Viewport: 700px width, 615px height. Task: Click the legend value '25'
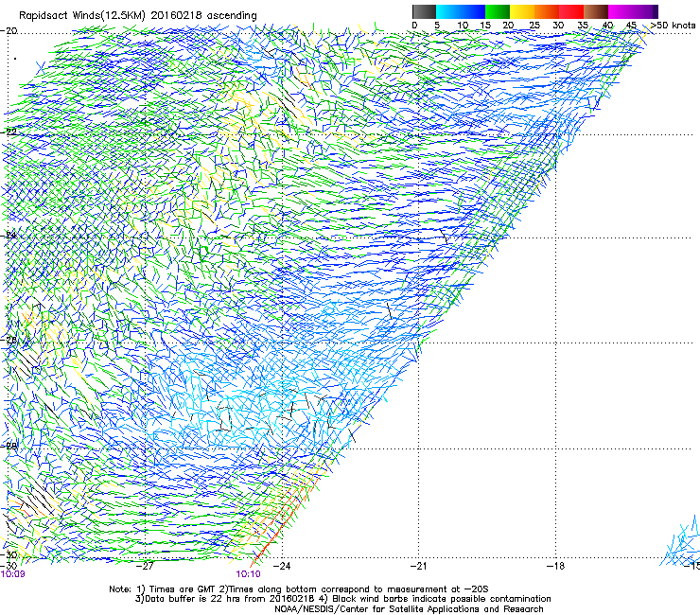[x=534, y=25]
